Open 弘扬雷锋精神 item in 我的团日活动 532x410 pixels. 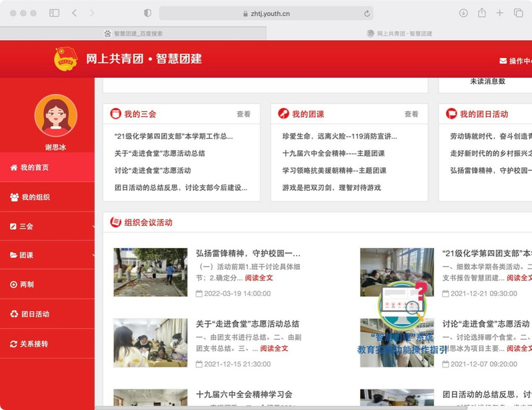click(491, 171)
